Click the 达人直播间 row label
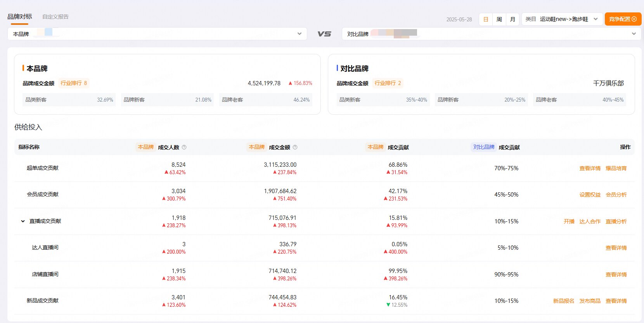 click(45, 247)
